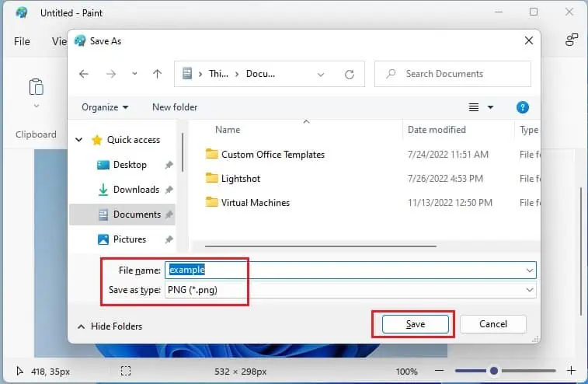Open the view options dropdown arrow

(490, 108)
